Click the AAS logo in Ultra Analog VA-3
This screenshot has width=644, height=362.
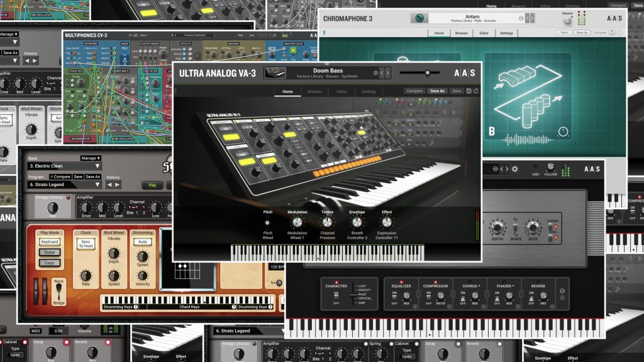pos(465,73)
